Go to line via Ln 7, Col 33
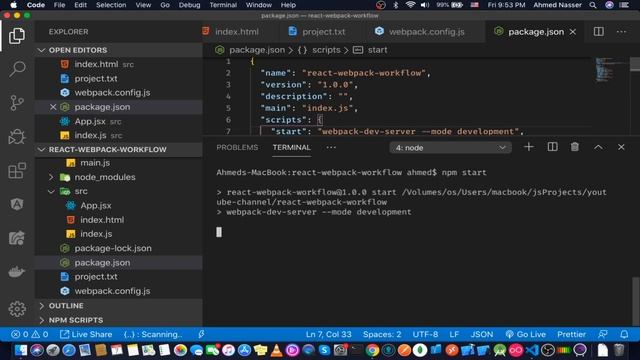This screenshot has height=360, width=640. pyautogui.click(x=329, y=334)
